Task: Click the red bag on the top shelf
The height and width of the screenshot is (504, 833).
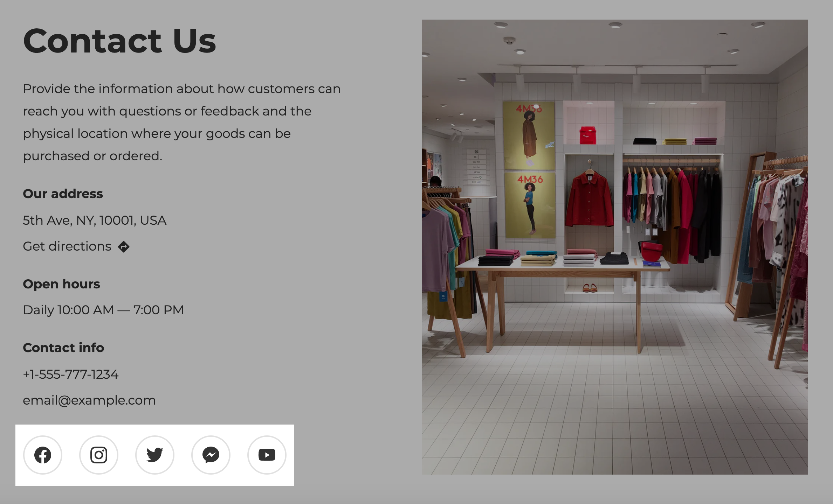Action: [x=588, y=135]
